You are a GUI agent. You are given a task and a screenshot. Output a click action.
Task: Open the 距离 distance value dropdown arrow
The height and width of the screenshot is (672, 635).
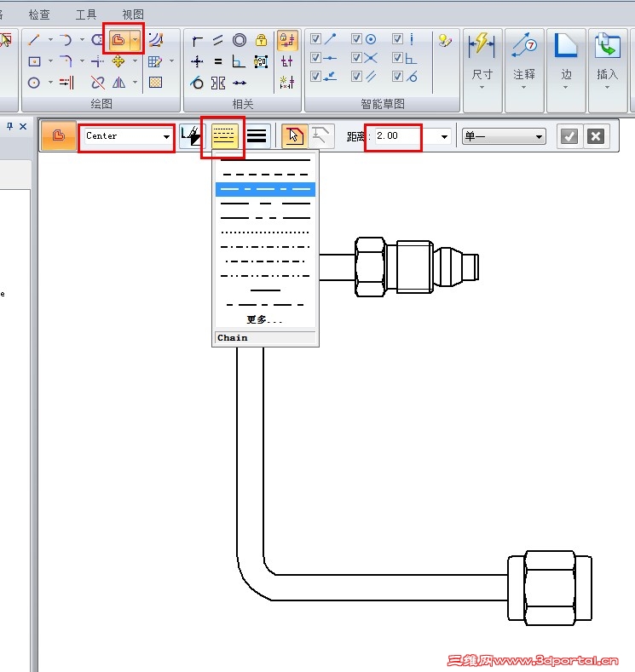[444, 137]
